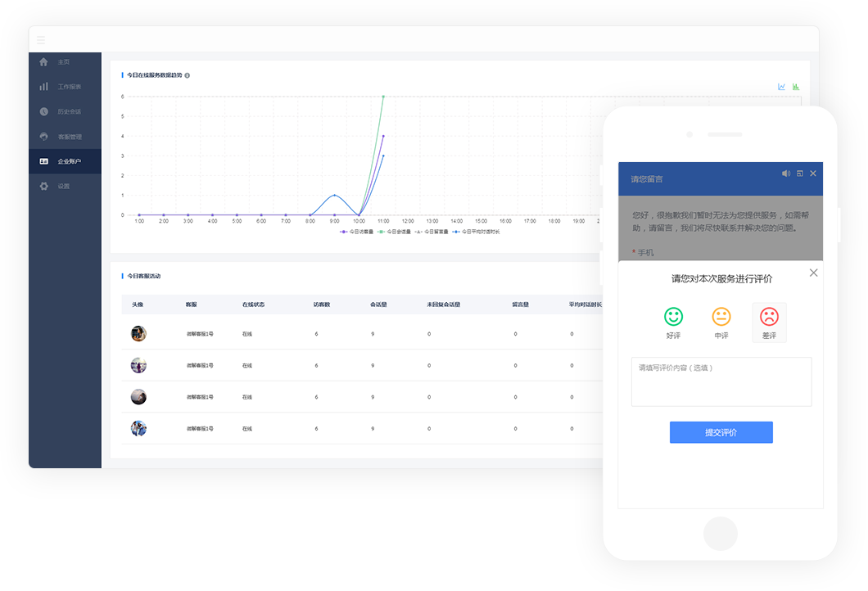Select the red 差评 sad face

tap(769, 317)
